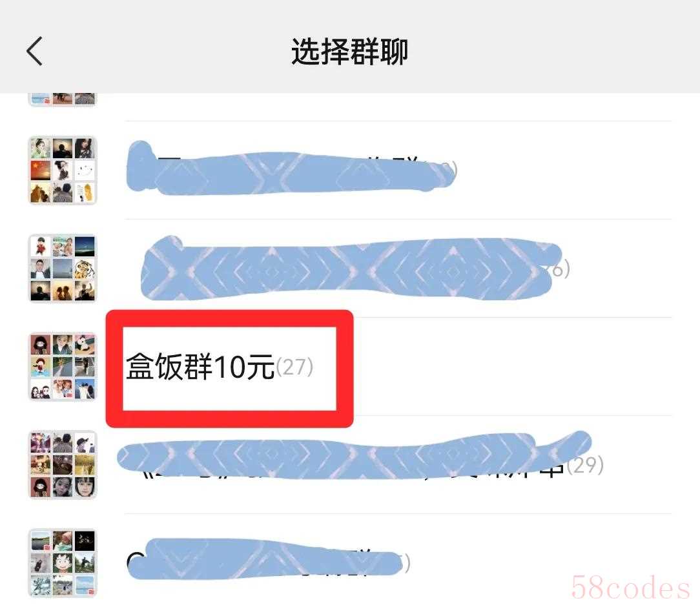Tap the red flag photo inside the group avatar

pos(41,170)
